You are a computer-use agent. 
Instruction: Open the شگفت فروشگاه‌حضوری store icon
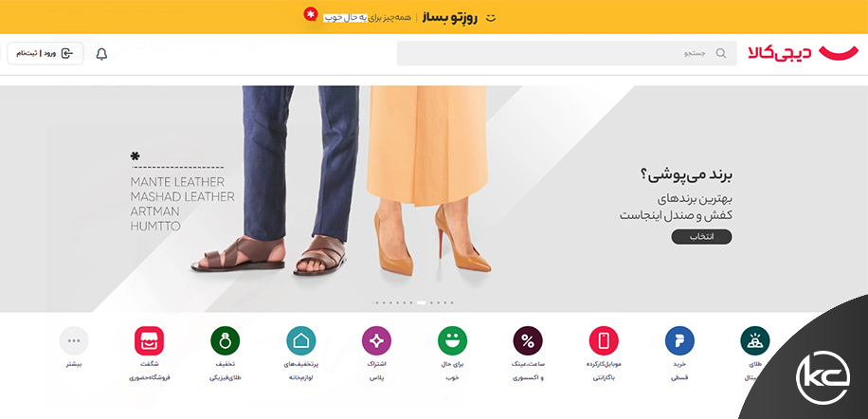coord(149,340)
